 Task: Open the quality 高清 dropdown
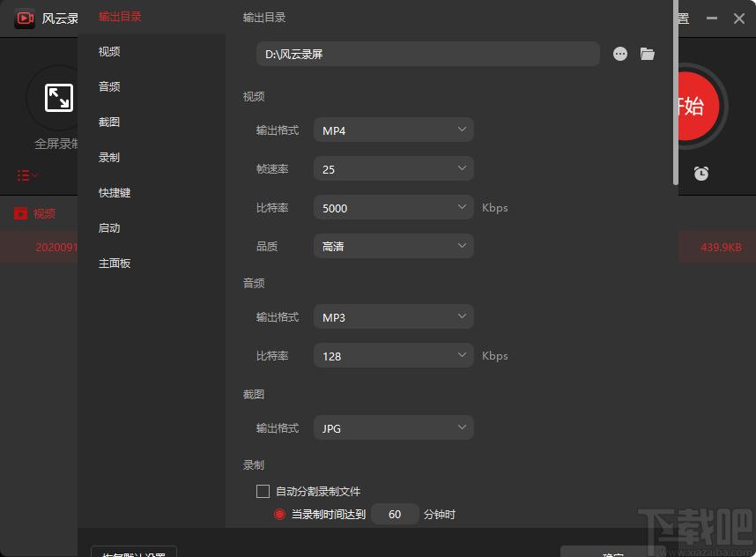tap(394, 246)
